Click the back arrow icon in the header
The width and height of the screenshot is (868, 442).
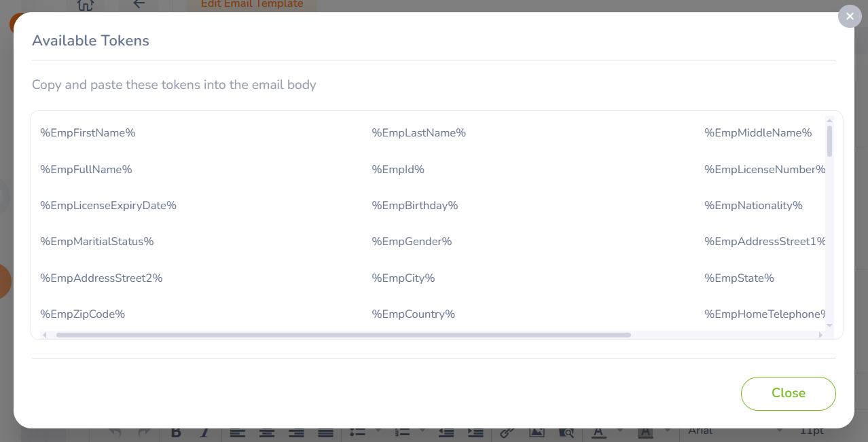coord(139,5)
